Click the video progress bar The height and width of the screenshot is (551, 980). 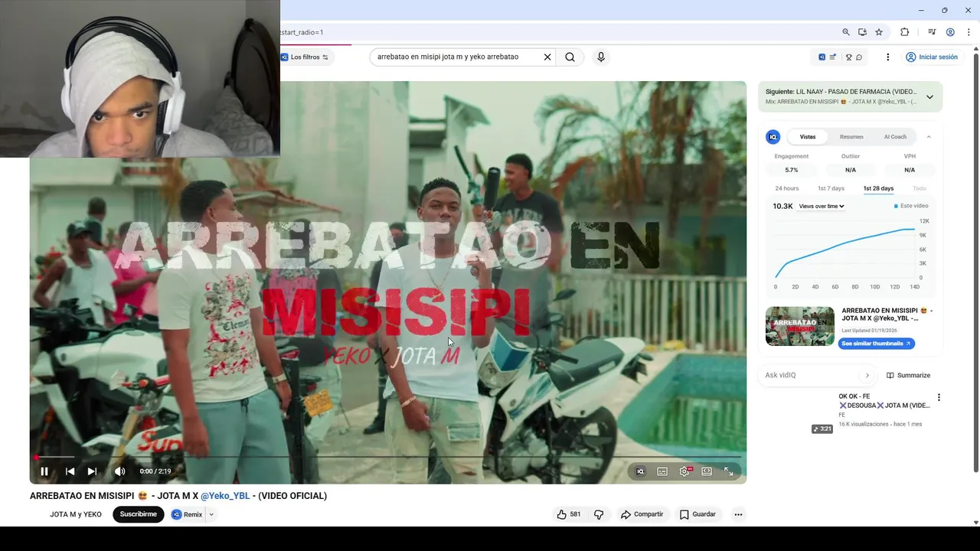click(388, 457)
